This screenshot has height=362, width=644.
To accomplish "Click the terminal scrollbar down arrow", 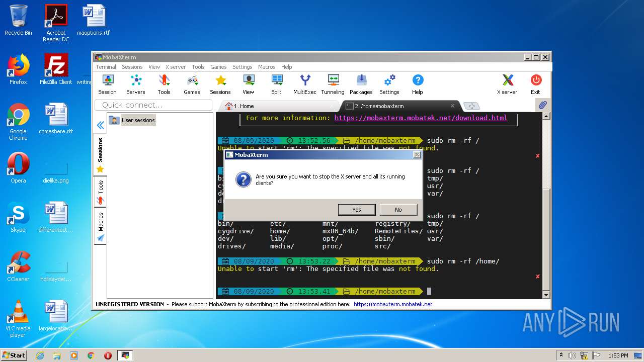I will (546, 295).
